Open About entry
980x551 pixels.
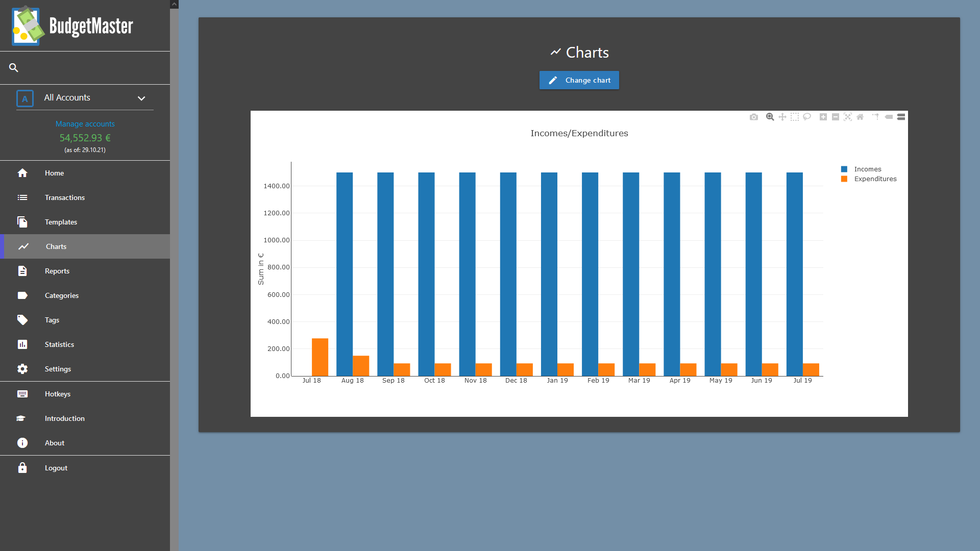point(85,443)
